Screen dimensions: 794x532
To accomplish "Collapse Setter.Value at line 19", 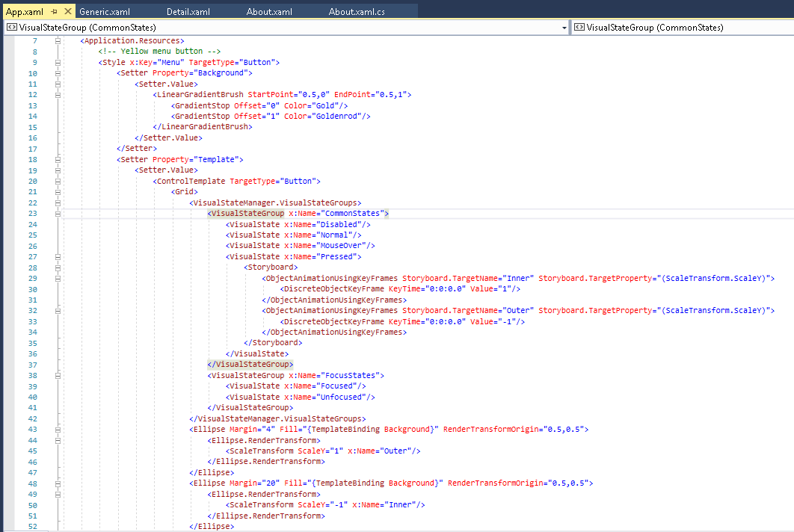I will point(58,170).
